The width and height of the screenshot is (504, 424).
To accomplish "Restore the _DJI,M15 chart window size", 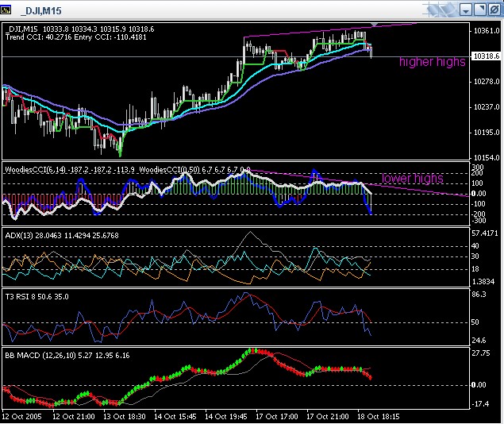I will tap(480, 10).
